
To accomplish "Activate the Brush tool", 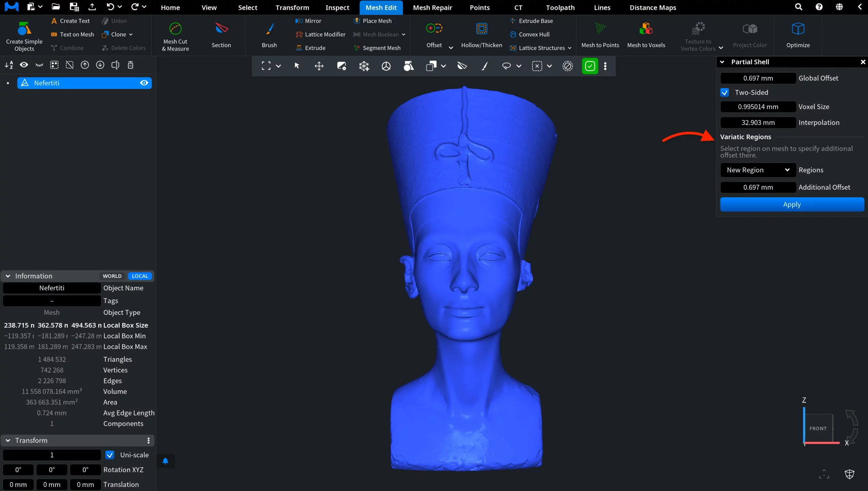I will click(269, 35).
